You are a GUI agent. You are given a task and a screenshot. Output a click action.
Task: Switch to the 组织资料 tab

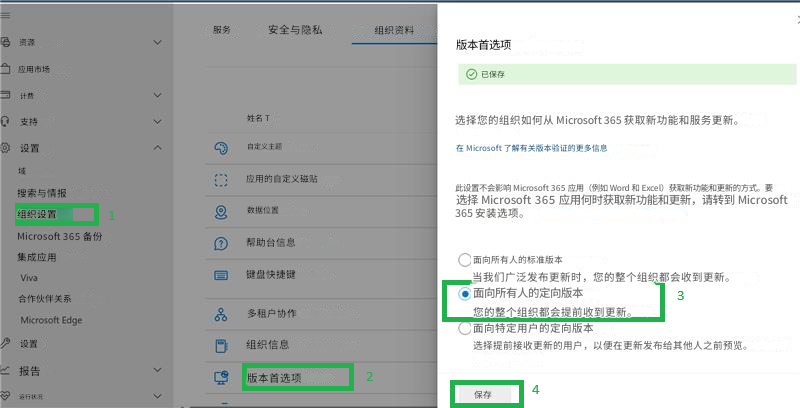tap(394, 31)
